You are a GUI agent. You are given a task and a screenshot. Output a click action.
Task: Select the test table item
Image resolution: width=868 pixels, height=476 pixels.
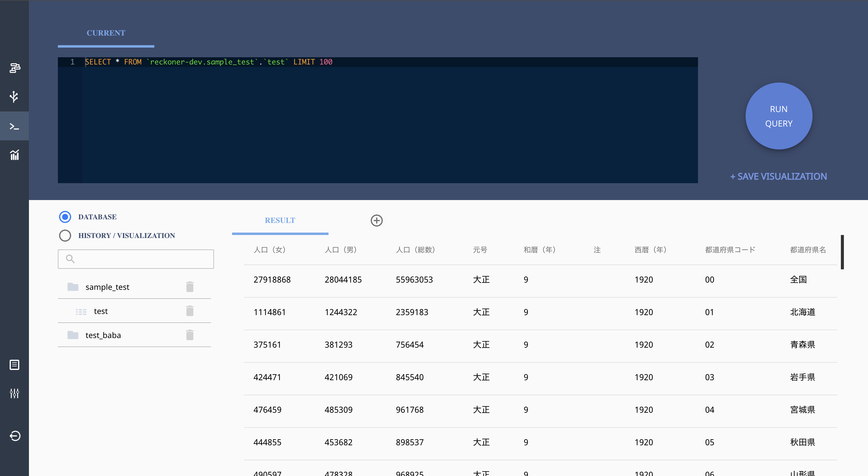pos(101,311)
